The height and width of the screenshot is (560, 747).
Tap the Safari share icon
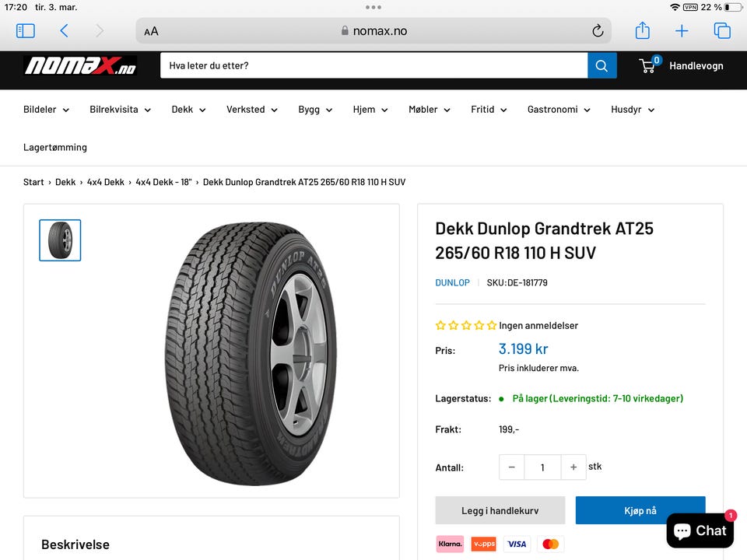click(x=642, y=31)
